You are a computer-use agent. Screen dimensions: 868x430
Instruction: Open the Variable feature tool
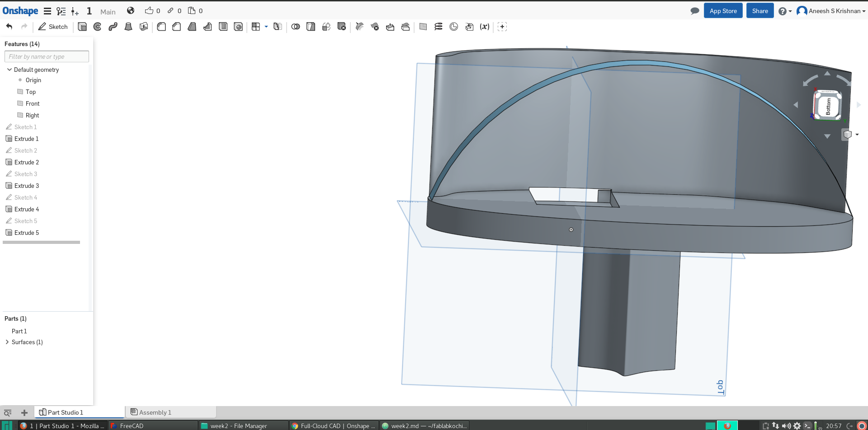485,27
